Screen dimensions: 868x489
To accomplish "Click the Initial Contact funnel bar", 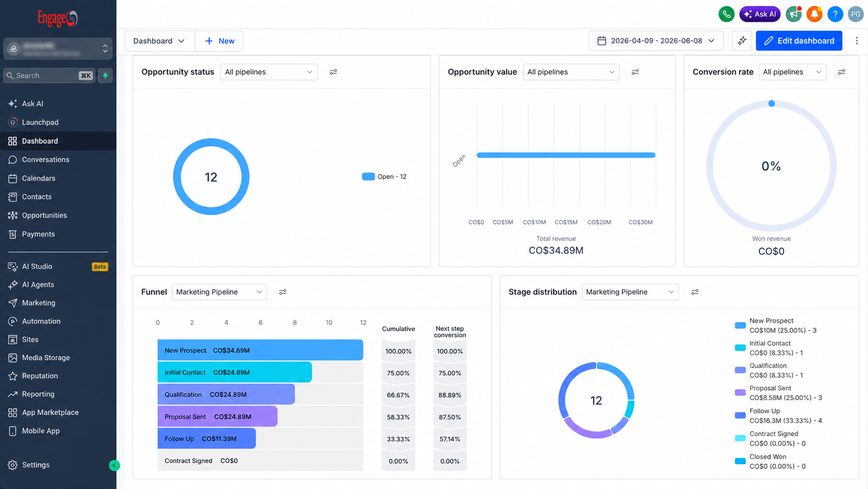I will (x=235, y=373).
